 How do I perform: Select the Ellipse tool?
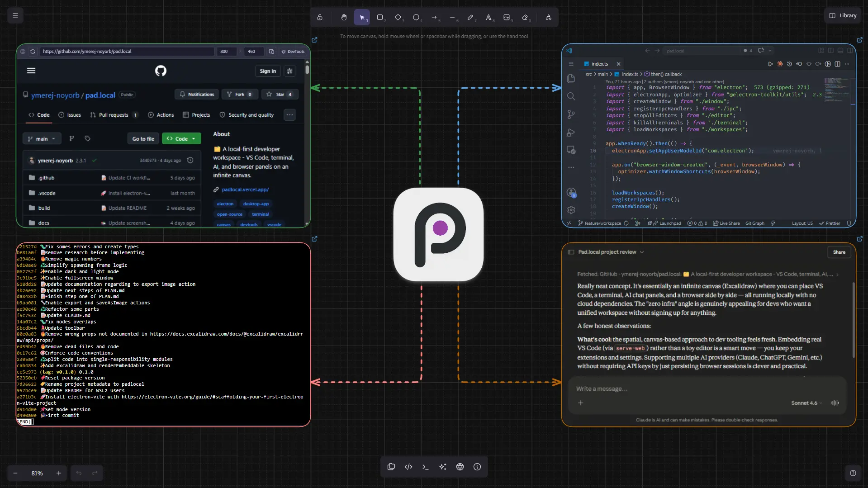click(x=416, y=17)
